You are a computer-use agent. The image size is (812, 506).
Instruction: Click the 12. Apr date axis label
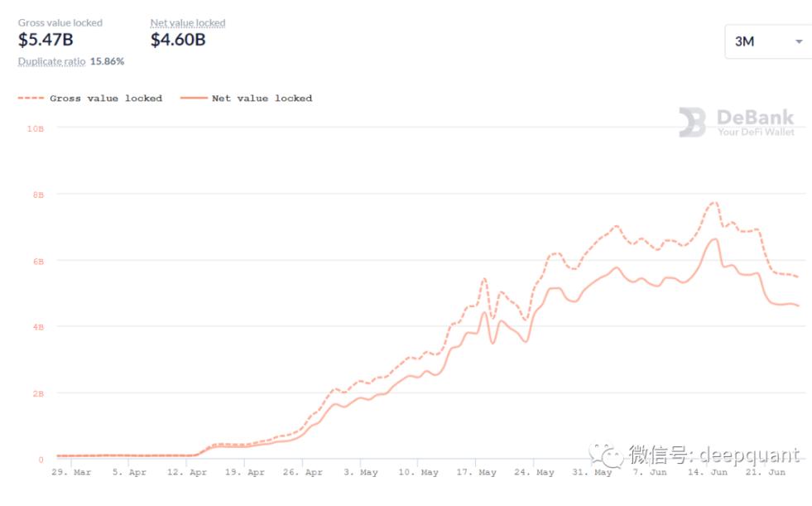click(x=187, y=473)
